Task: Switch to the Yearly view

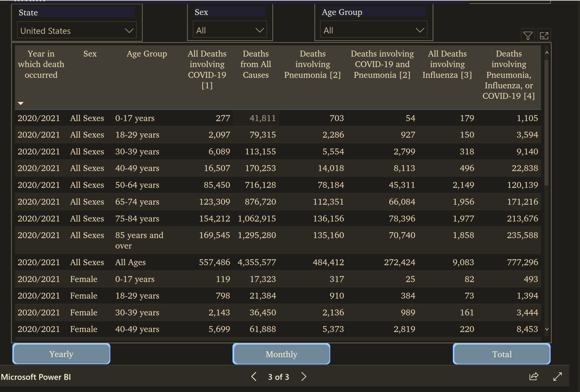Action: point(61,354)
